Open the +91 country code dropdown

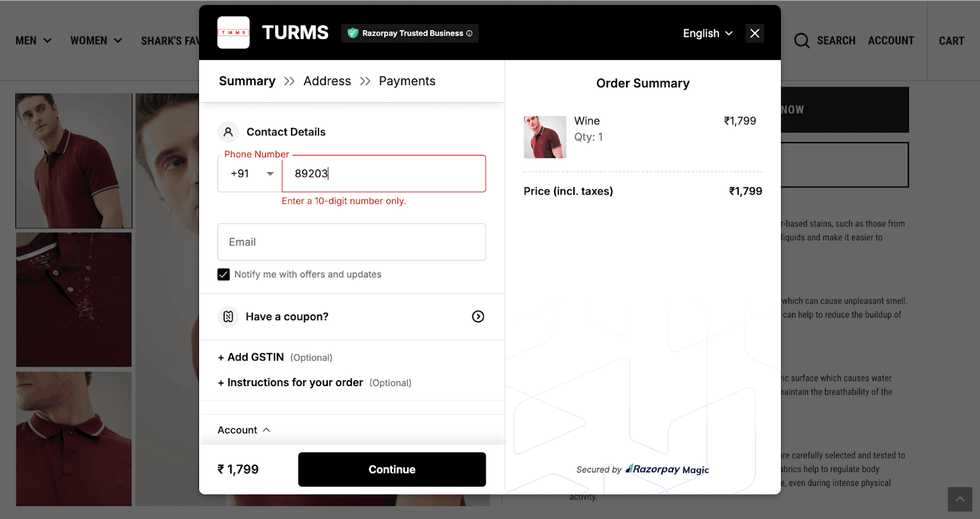point(251,173)
